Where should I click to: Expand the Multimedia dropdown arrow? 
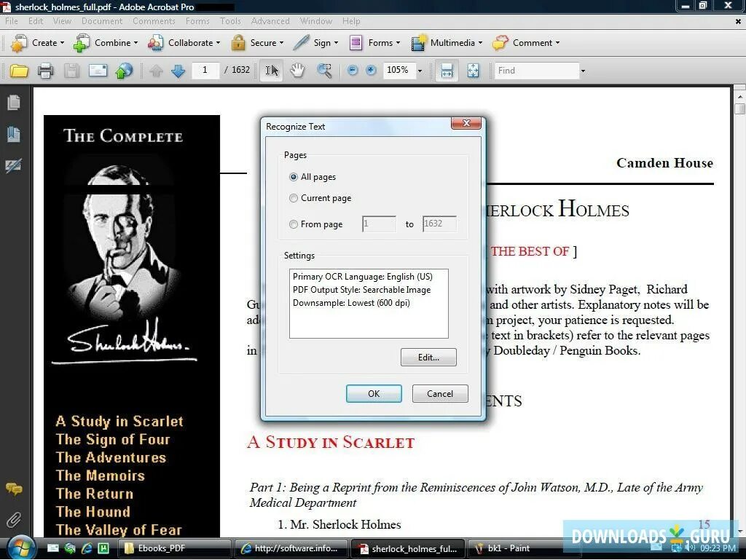[480, 43]
